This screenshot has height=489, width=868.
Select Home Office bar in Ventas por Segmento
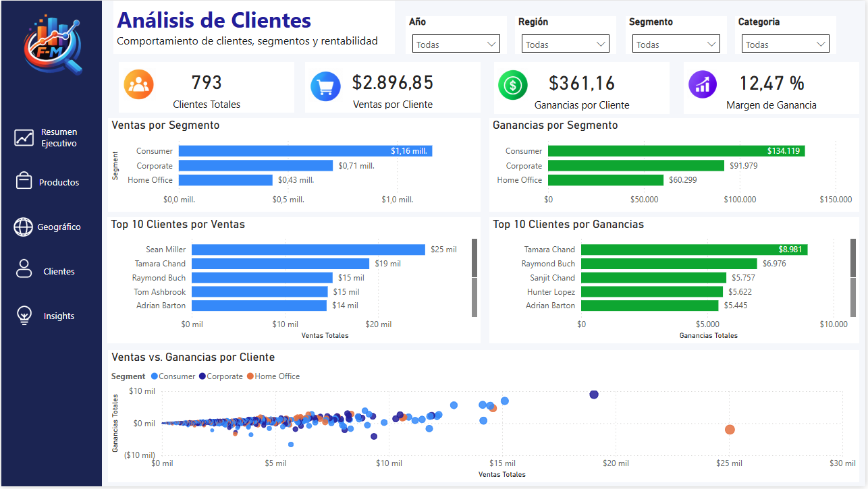pyautogui.click(x=225, y=180)
